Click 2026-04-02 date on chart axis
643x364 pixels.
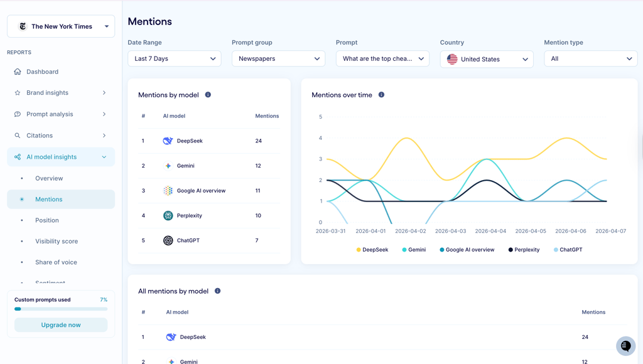coord(411,231)
